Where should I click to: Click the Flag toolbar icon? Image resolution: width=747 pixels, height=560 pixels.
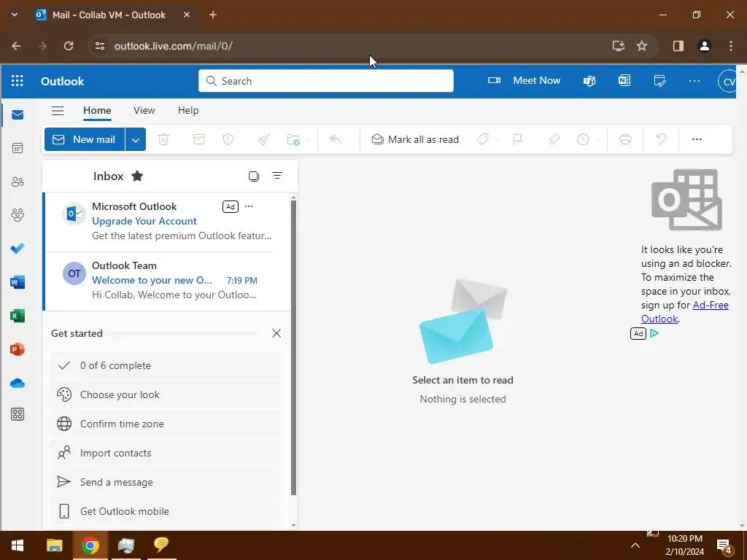coord(518,139)
